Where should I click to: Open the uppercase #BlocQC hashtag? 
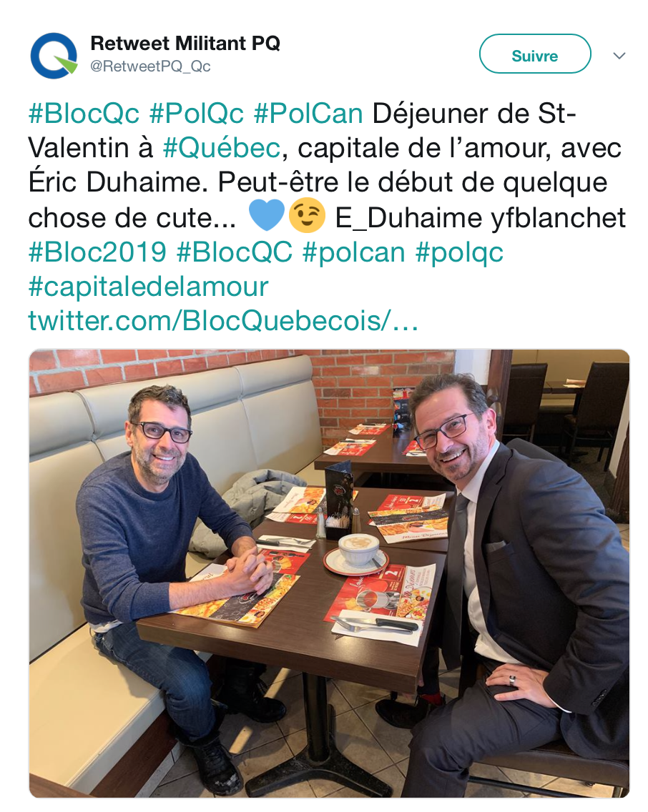(234, 252)
